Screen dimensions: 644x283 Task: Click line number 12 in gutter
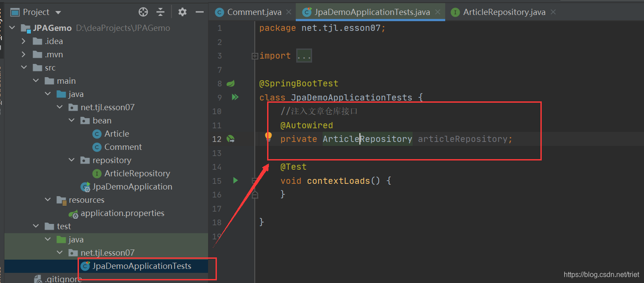pos(217,139)
